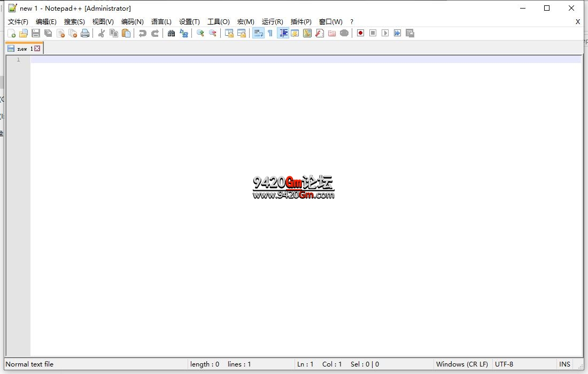Toggle show all characters (pilcrow icon)
Viewport: 588px width, 374px height.
point(270,33)
